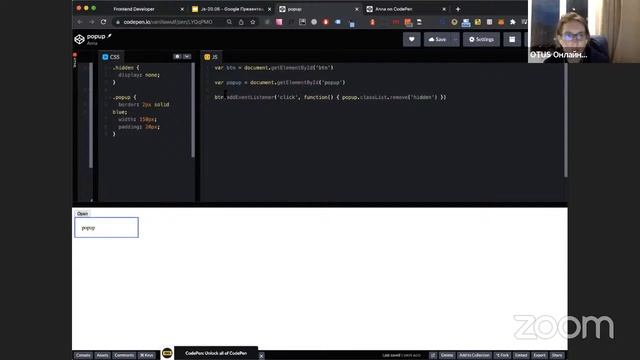This screenshot has height=360, width=640.
Task: Click the var popup line in JS editor
Action: (280, 82)
